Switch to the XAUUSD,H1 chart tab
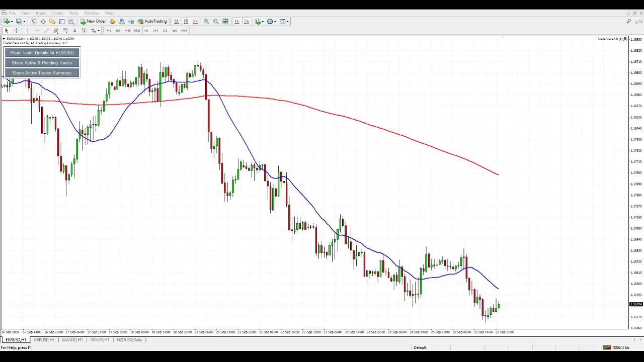644x362 pixels. tap(72, 340)
